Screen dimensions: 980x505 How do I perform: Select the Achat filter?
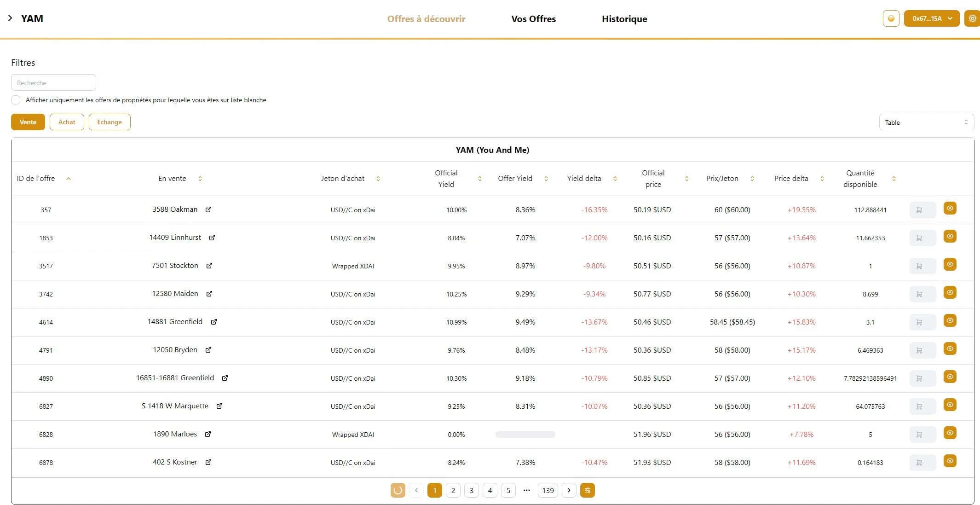(x=67, y=122)
